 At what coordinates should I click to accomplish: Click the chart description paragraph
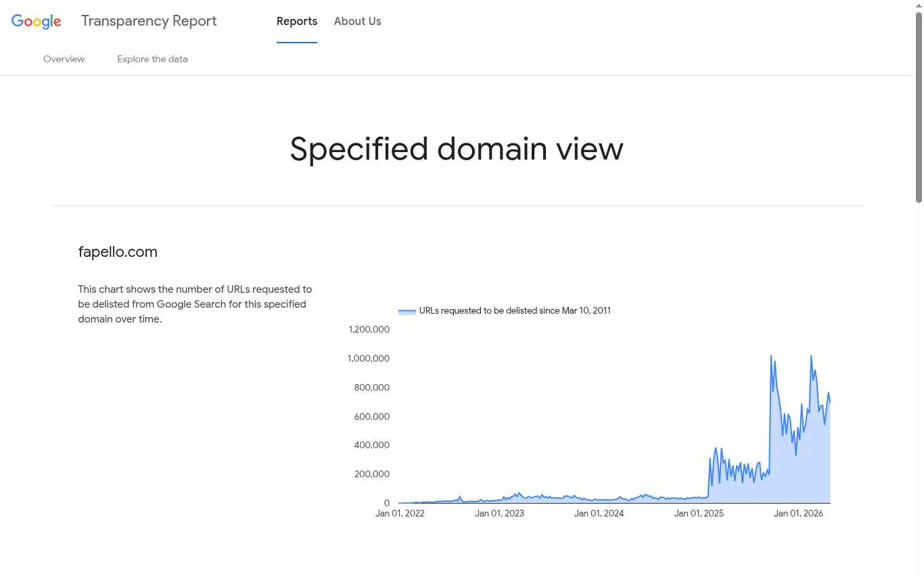pos(195,304)
